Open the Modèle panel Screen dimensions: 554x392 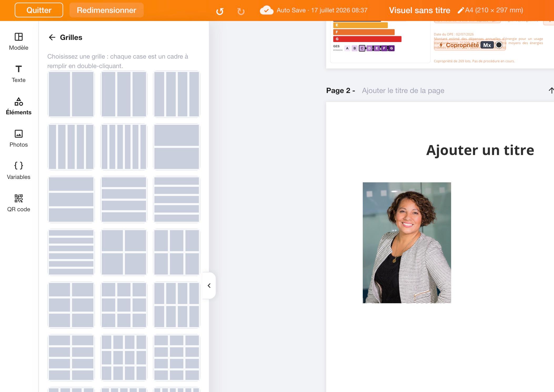click(18, 42)
